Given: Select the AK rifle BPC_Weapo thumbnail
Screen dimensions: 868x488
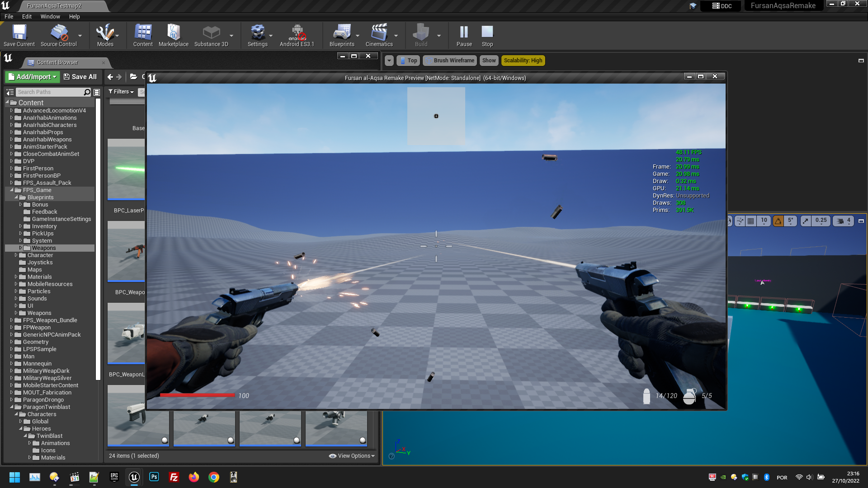Looking at the screenshot, I should pyautogui.click(x=126, y=252).
